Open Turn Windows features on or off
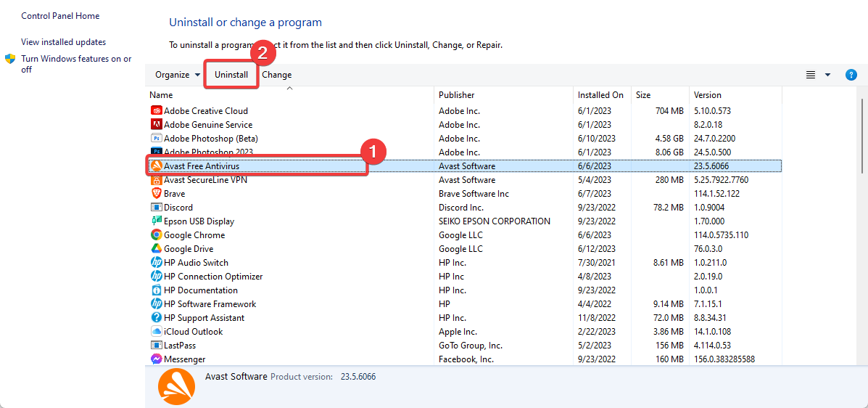This screenshot has width=868, height=408. point(76,65)
